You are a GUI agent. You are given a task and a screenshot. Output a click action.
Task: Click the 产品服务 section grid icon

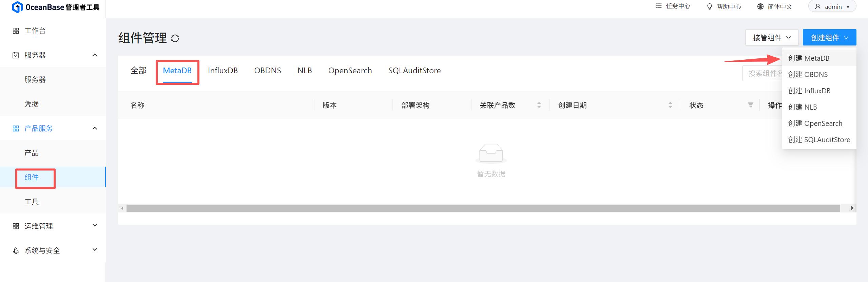coord(16,129)
